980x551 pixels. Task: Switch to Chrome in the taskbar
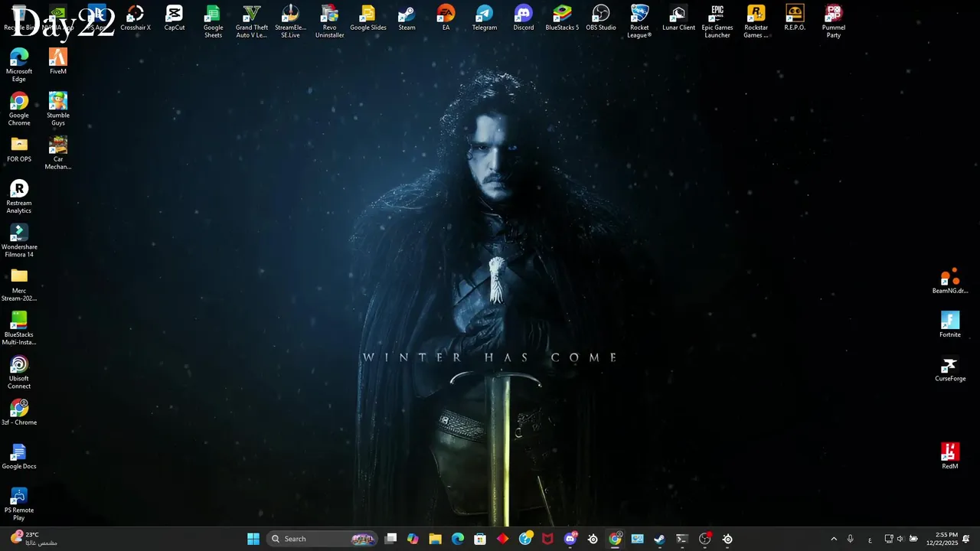coord(615,539)
